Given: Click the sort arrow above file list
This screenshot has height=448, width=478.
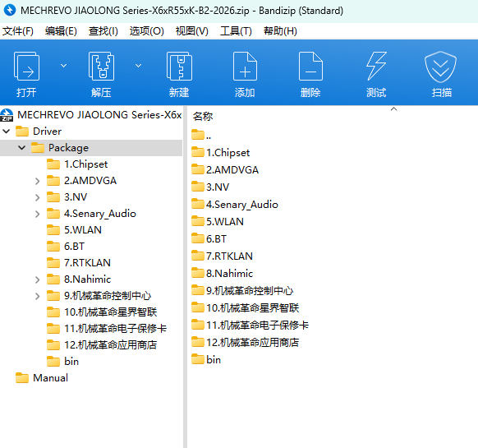Looking at the screenshot, I should tap(393, 109).
